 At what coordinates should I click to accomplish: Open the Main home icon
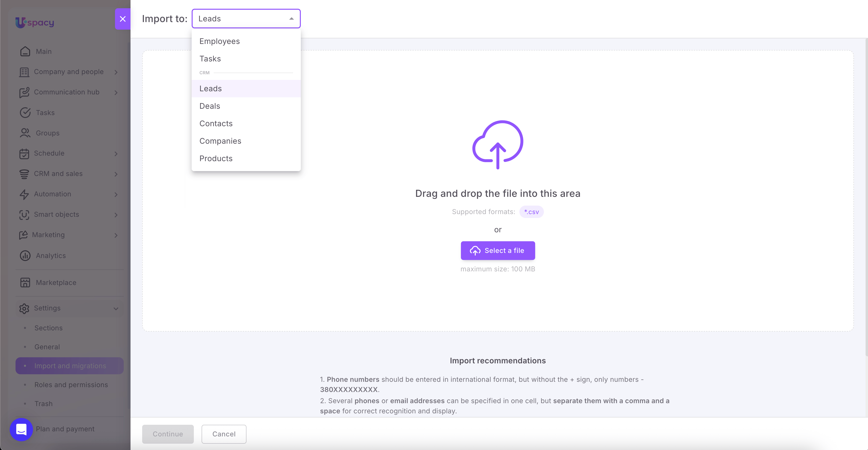25,51
